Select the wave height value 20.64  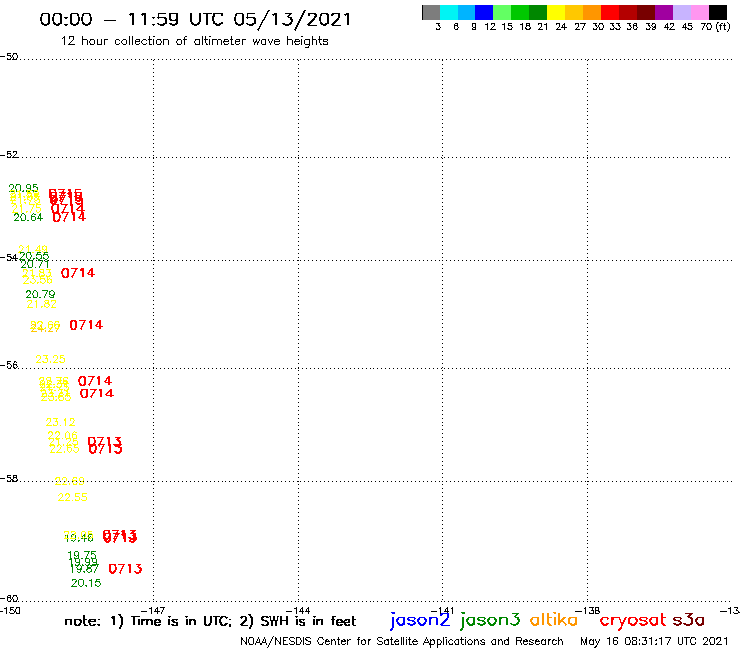(28, 217)
